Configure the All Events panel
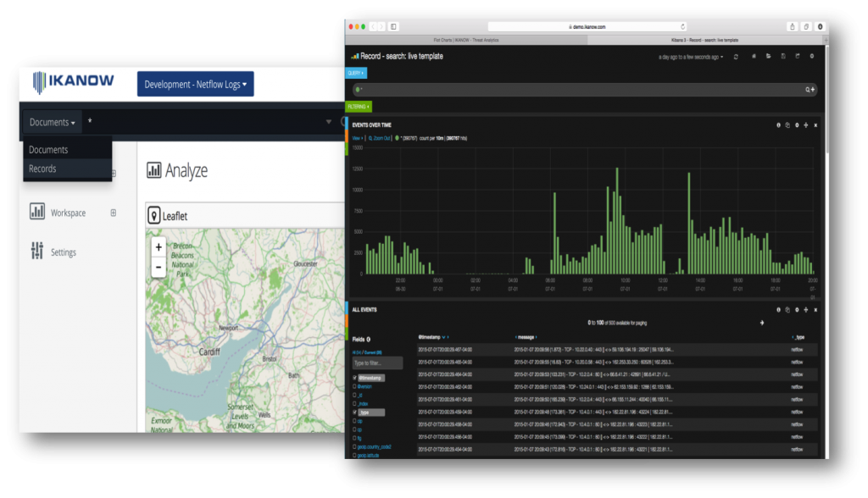Screen dimensions: 868x498 (x=797, y=310)
